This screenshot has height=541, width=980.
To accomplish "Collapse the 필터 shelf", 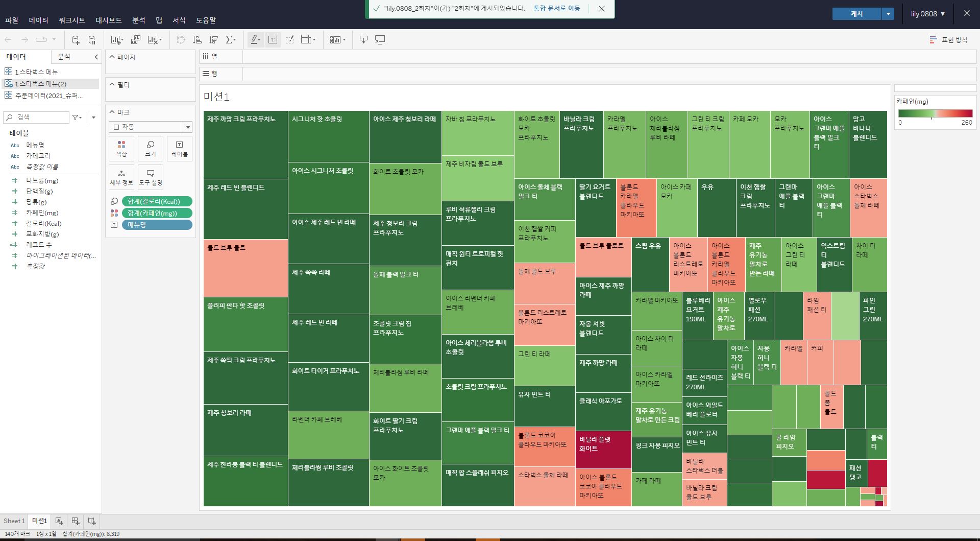I will tap(112, 84).
